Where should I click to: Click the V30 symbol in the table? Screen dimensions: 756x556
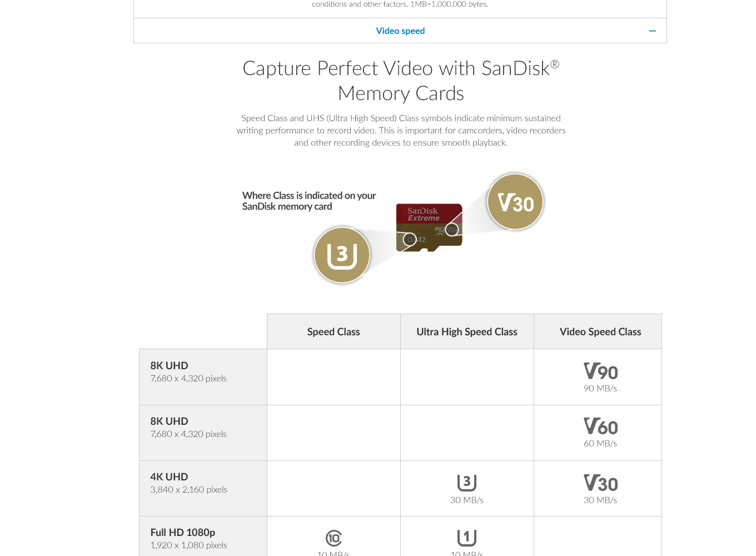[600, 483]
